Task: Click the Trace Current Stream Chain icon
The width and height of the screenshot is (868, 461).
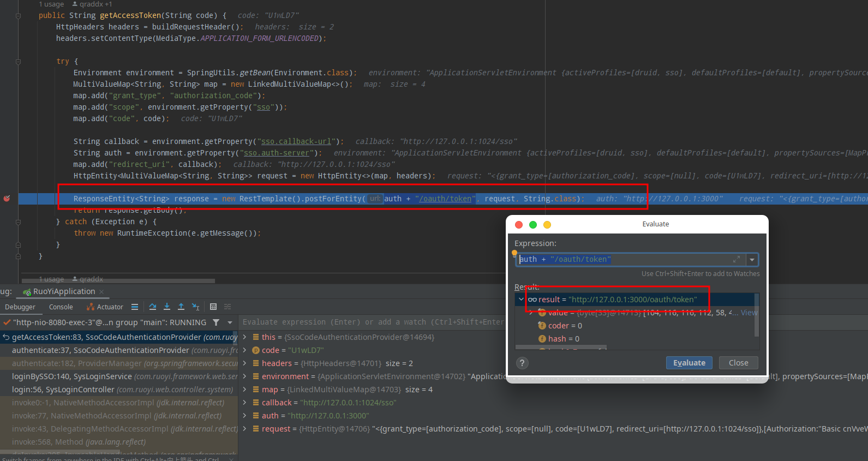Action: click(228, 307)
